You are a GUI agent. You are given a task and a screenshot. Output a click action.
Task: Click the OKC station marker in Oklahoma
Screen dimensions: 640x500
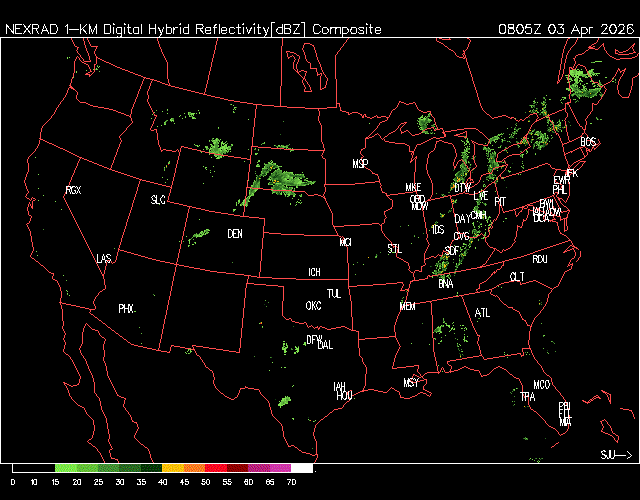point(313,305)
